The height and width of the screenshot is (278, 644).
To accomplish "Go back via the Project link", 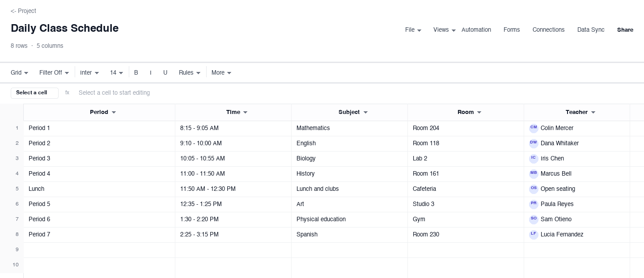I will 23,11.
